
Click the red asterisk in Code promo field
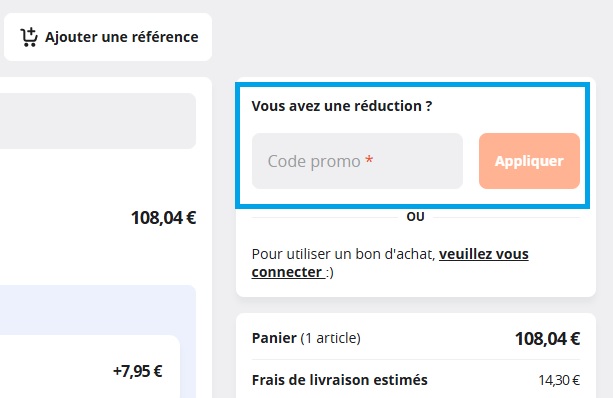[x=369, y=160]
